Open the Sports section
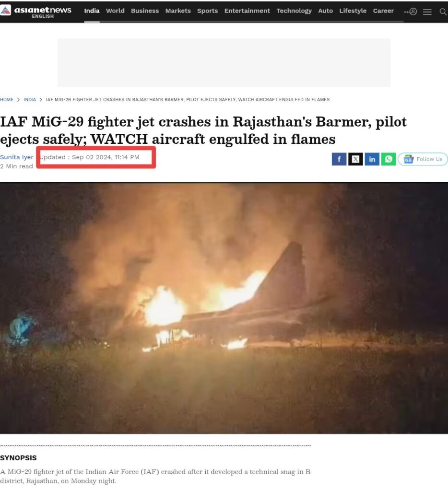This screenshot has width=448, height=491. (x=207, y=11)
